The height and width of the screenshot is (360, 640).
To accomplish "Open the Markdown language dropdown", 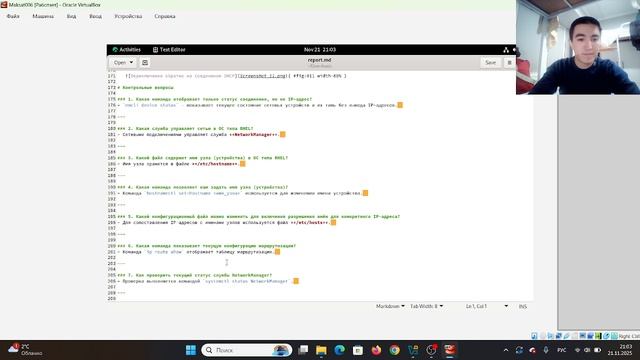I will (390, 306).
